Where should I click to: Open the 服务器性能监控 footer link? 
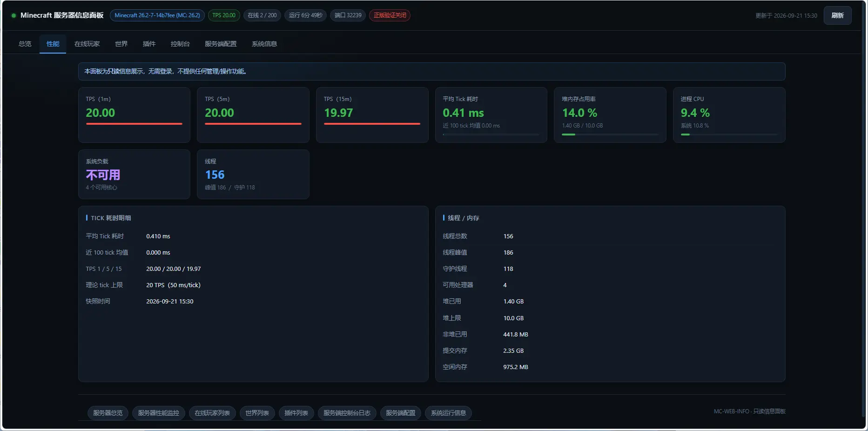[158, 413]
